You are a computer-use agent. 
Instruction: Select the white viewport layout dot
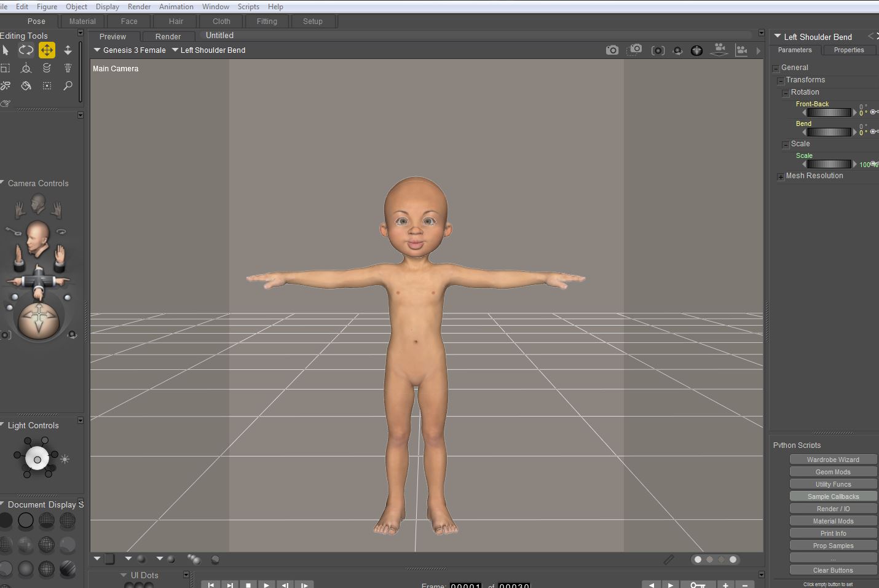tap(733, 560)
